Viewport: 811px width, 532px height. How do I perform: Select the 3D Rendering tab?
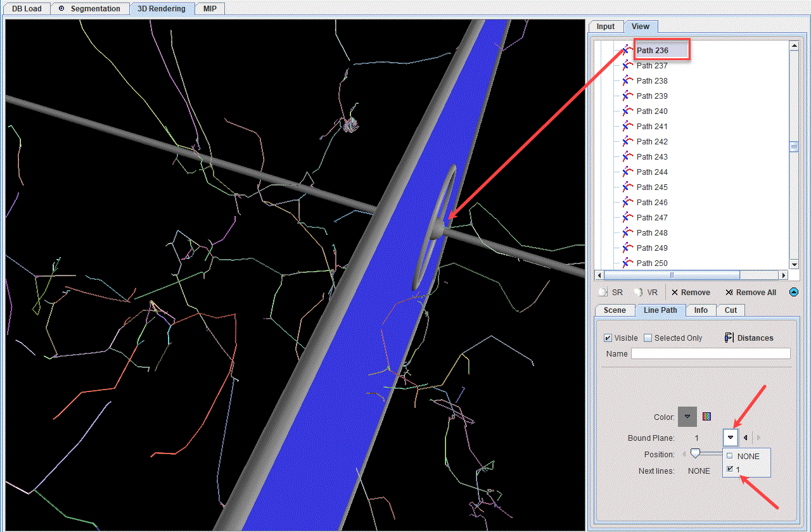[162, 9]
